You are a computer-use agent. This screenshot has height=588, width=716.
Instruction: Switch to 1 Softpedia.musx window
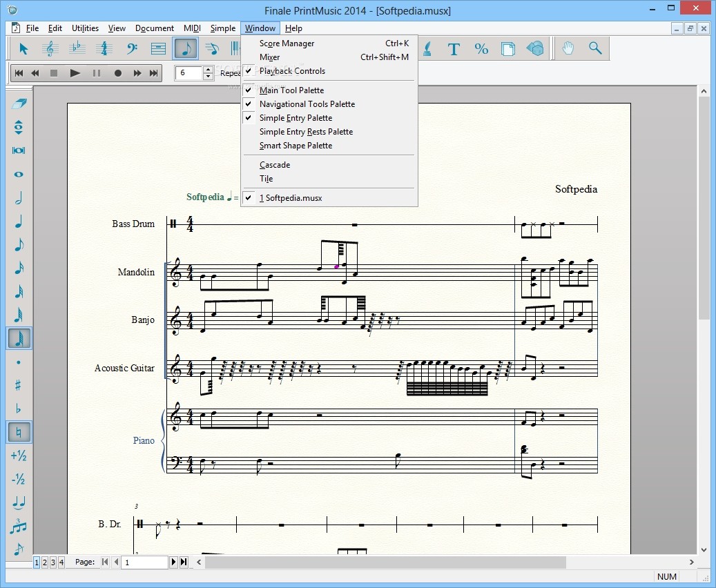[329, 197]
